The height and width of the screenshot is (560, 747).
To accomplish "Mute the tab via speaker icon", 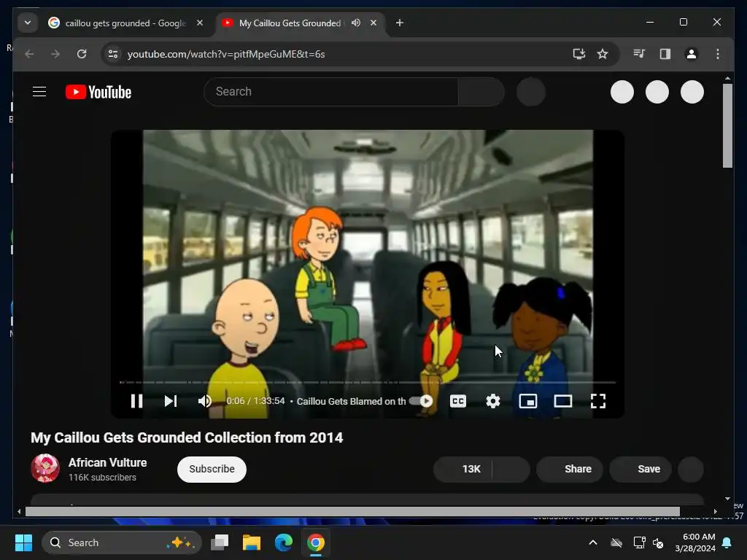I will pos(356,23).
